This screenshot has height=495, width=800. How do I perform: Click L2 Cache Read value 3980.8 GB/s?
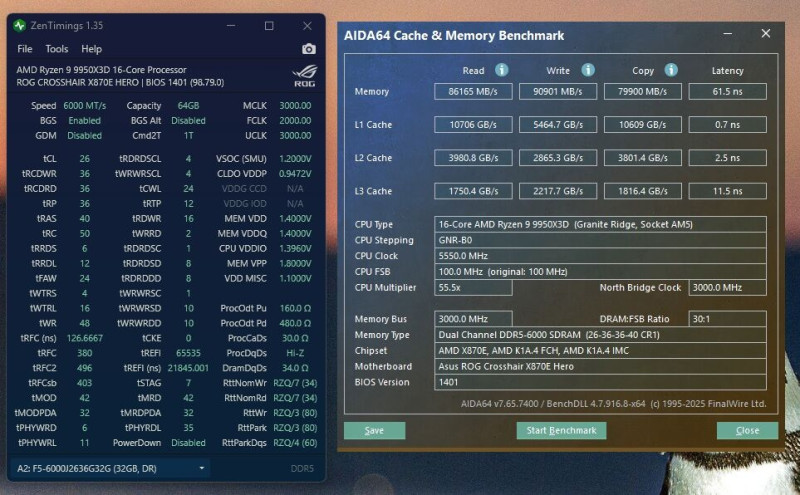click(473, 158)
